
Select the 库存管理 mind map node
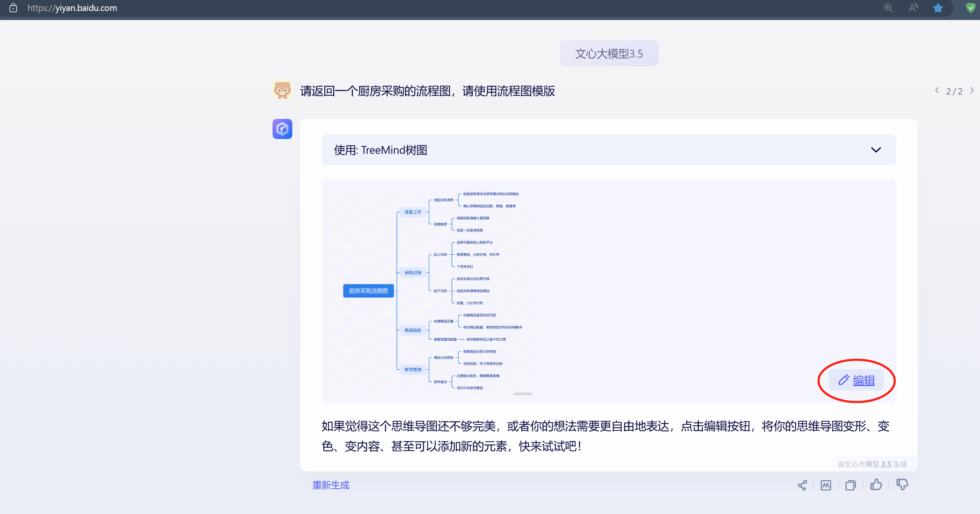click(x=413, y=369)
